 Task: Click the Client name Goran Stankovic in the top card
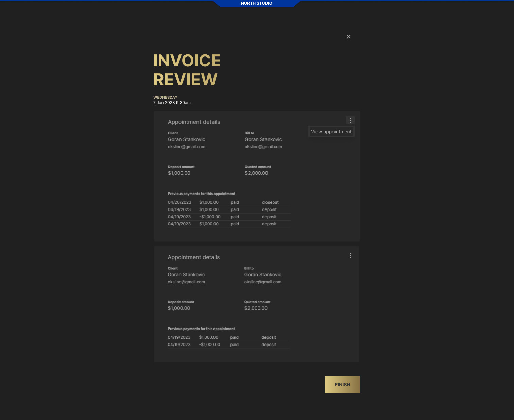point(187,139)
